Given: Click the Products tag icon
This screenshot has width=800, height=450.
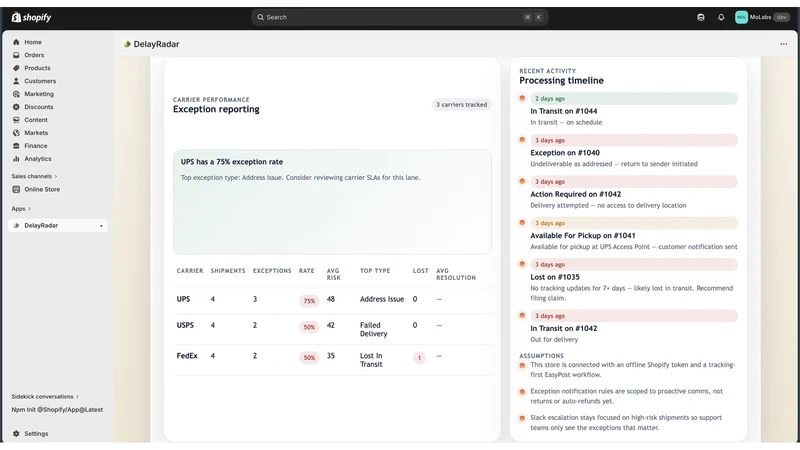Looking at the screenshot, I should pyautogui.click(x=16, y=68).
